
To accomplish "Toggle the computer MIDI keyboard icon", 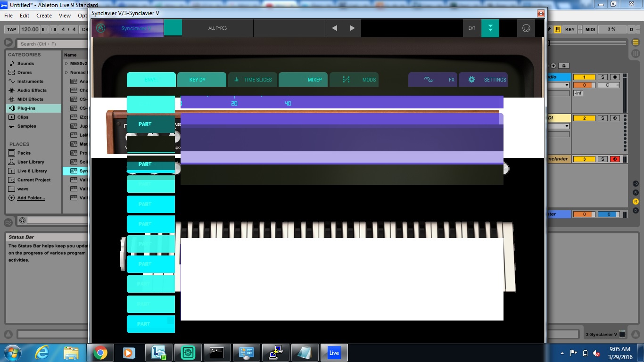I will coord(557,29).
